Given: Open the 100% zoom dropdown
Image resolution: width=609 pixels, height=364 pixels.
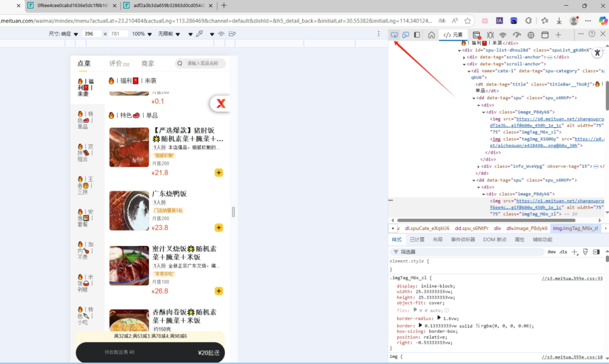Looking at the screenshot, I should click(142, 34).
